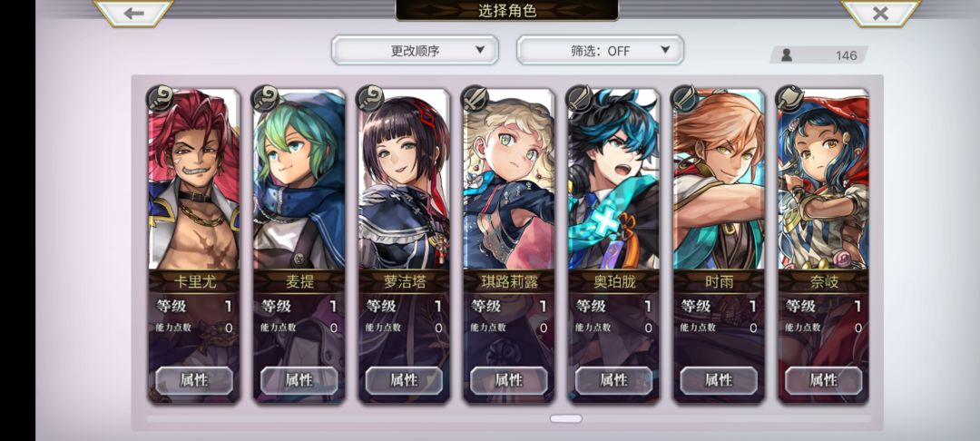
Task: Click the sword class icon on 琪路莉露's card
Action: click(475, 99)
